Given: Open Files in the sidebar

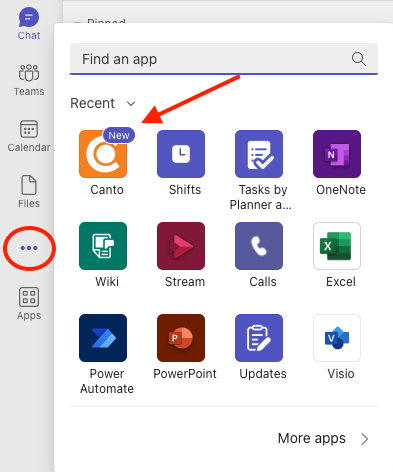Looking at the screenshot, I should click(29, 192).
